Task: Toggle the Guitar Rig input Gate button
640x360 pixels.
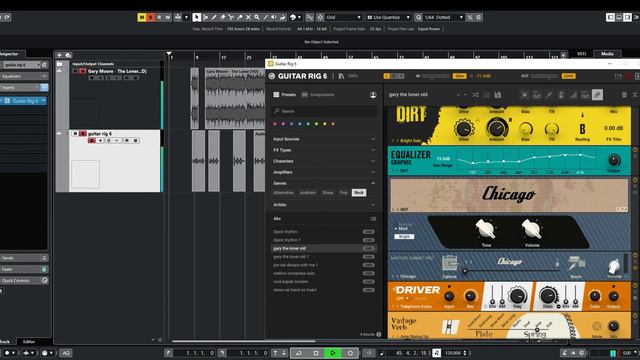Action: [x=460, y=76]
